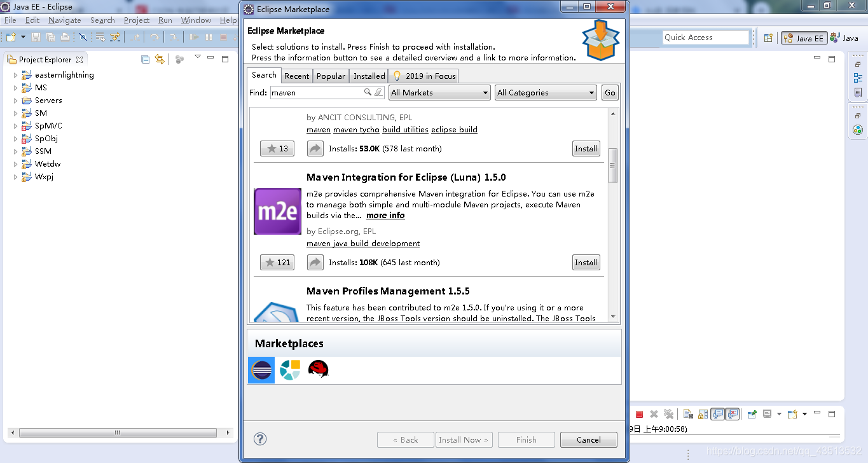This screenshot has height=463, width=868.
Task: Click the Save All toolbar icon
Action: click(51, 38)
